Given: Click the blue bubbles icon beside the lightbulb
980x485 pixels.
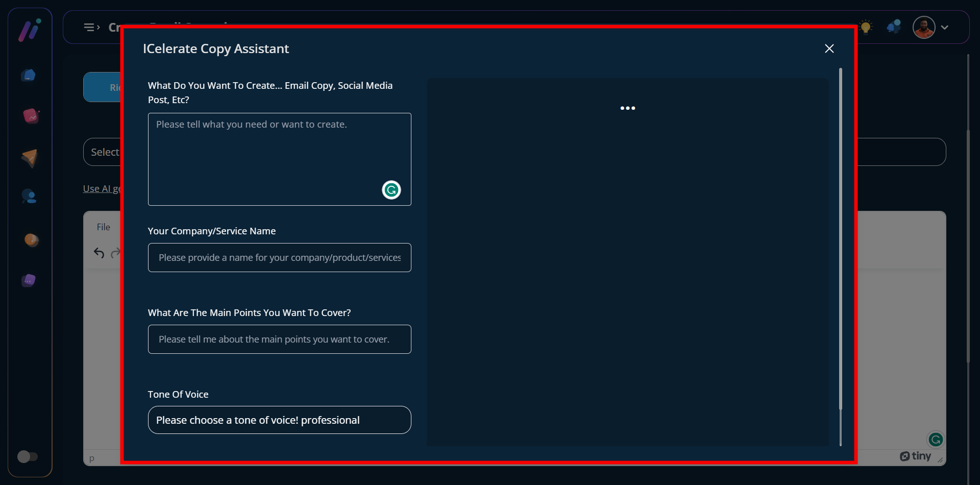Looking at the screenshot, I should (894, 27).
